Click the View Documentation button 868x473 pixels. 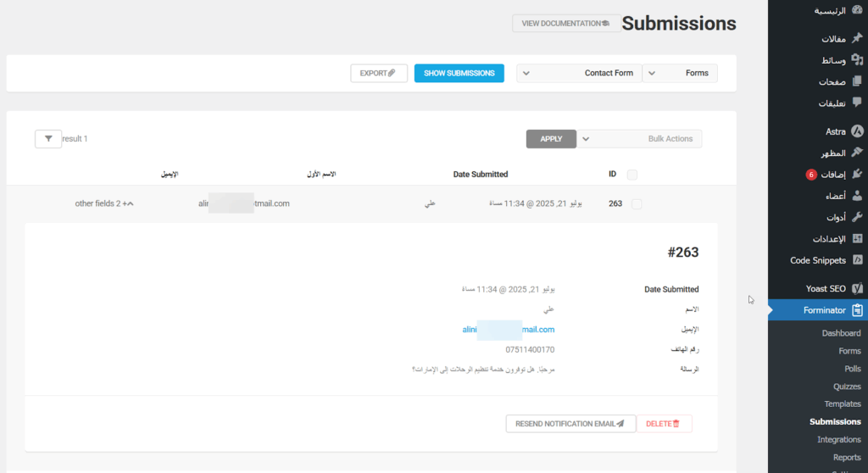click(x=565, y=23)
